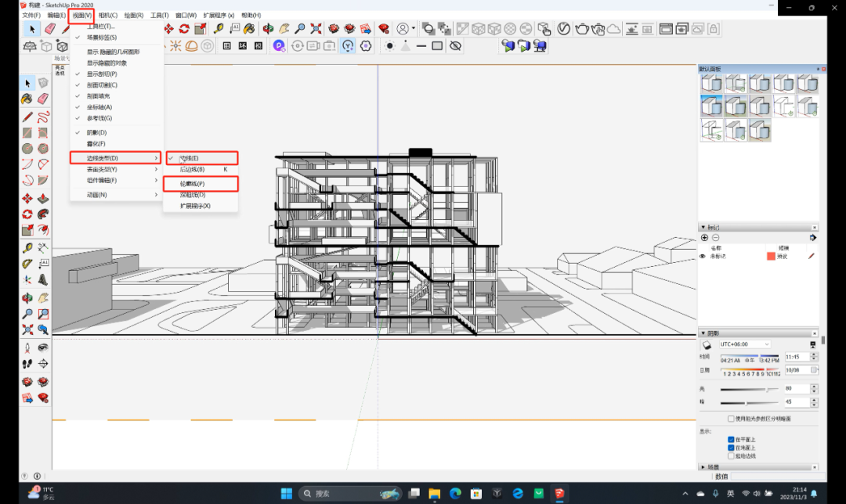Image resolution: width=846 pixels, height=504 pixels.
Task: Select the first style thumbnail in default panel
Action: [711, 83]
